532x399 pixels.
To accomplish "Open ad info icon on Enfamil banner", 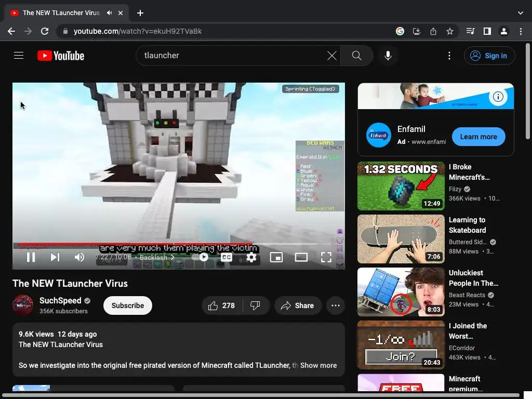I will point(498,97).
